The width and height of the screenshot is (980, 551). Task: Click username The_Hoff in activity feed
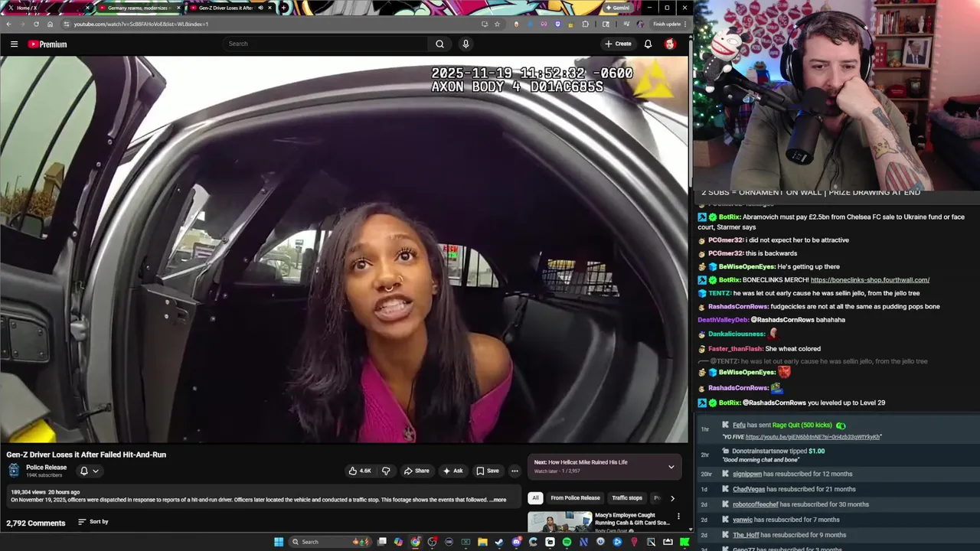coord(746,536)
